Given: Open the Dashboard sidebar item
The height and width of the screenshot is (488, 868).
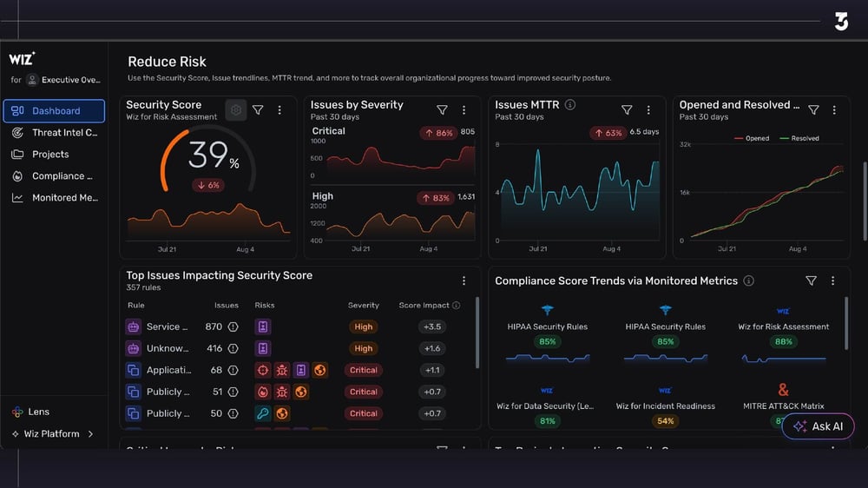Looking at the screenshot, I should pos(54,111).
